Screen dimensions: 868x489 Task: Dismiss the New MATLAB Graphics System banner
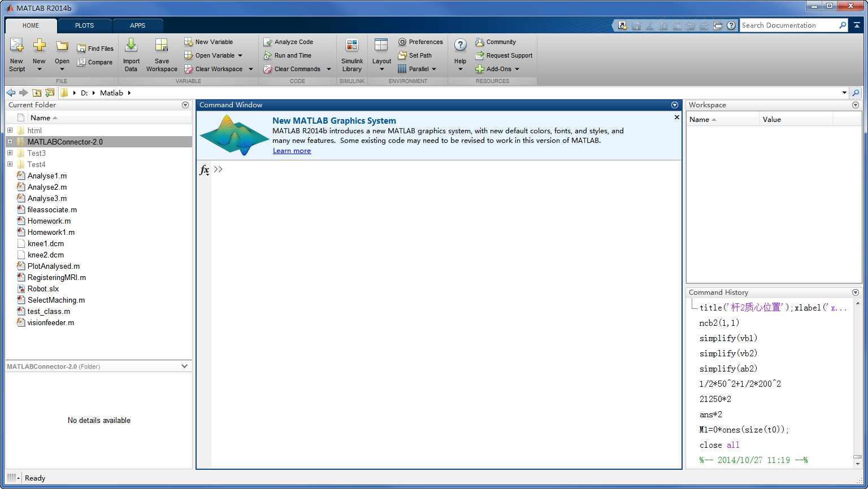(x=676, y=117)
